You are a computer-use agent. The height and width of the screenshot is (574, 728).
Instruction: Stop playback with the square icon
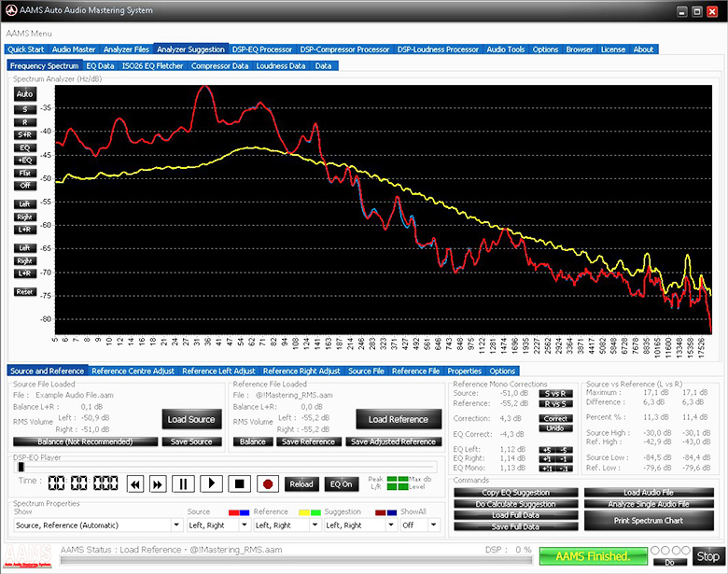point(240,484)
